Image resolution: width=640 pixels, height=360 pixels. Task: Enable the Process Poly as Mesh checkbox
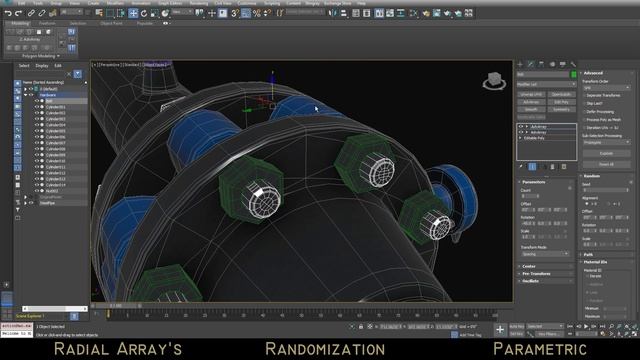585,120
